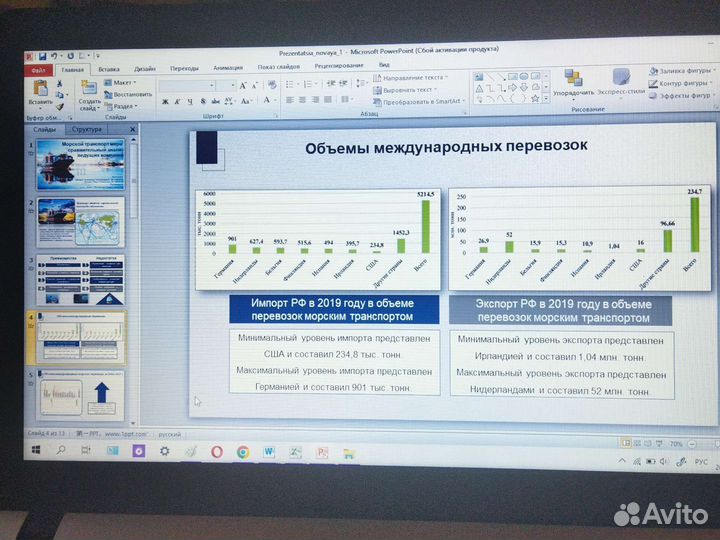Select the right arrow shape in the gallery
The image size is (720, 540).
point(512,87)
